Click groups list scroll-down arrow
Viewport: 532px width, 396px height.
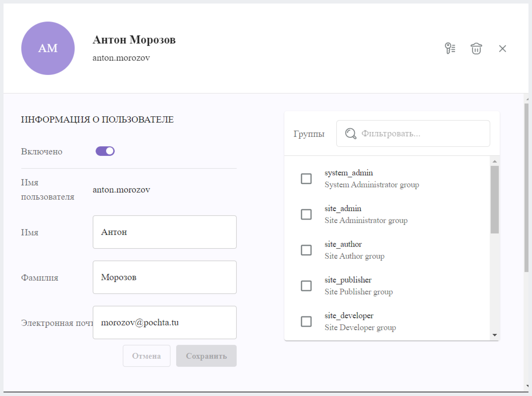[495, 335]
